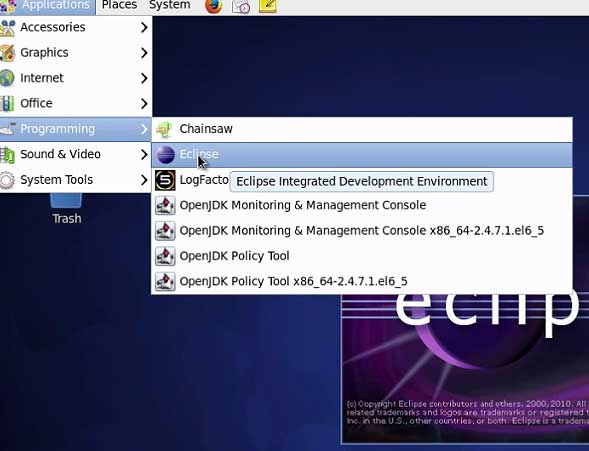Expand the Programming submenu arrow
This screenshot has height=451, width=589.
[144, 129]
